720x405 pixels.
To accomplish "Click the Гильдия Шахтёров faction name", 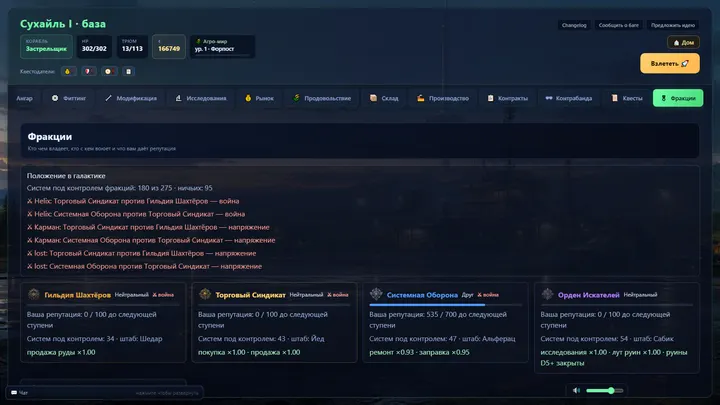I will coord(78,295).
